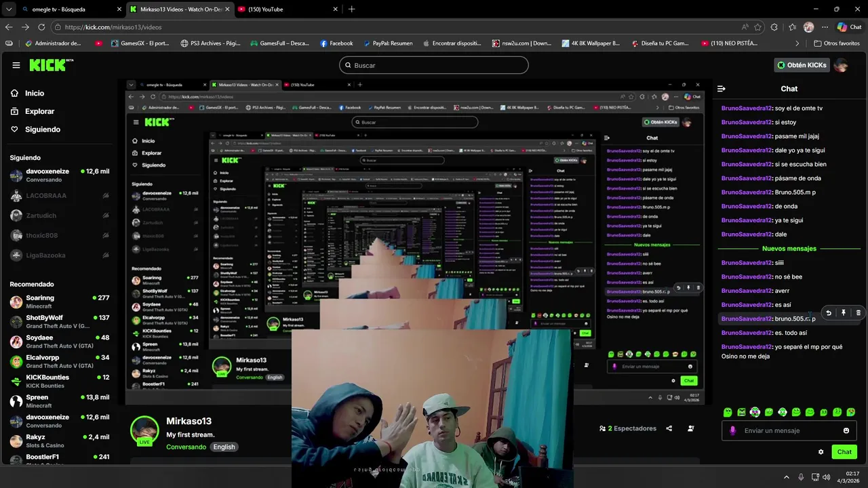Delete the highlighted chat message
Image resolution: width=868 pixels, height=488 pixels.
pyautogui.click(x=859, y=313)
